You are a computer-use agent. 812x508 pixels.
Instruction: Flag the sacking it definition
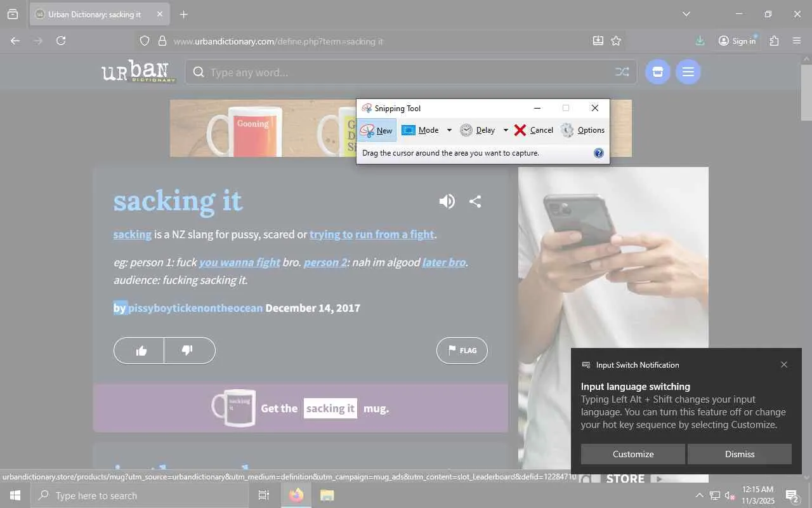point(462,351)
